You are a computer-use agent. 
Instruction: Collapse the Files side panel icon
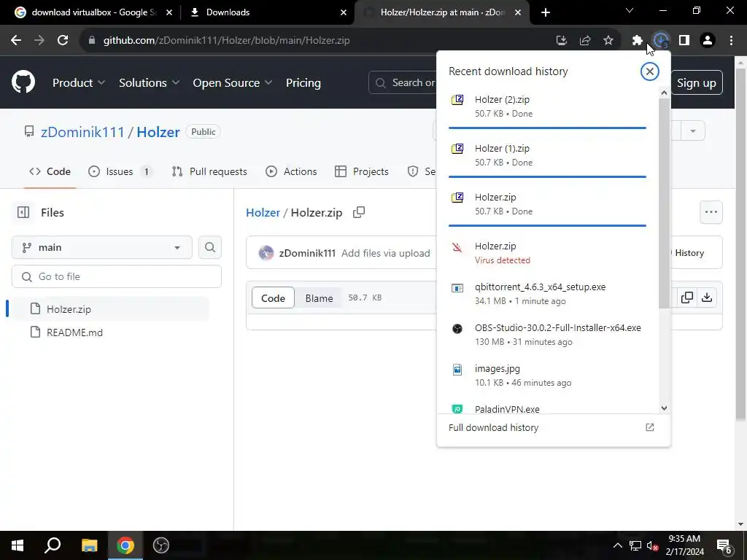click(x=23, y=212)
